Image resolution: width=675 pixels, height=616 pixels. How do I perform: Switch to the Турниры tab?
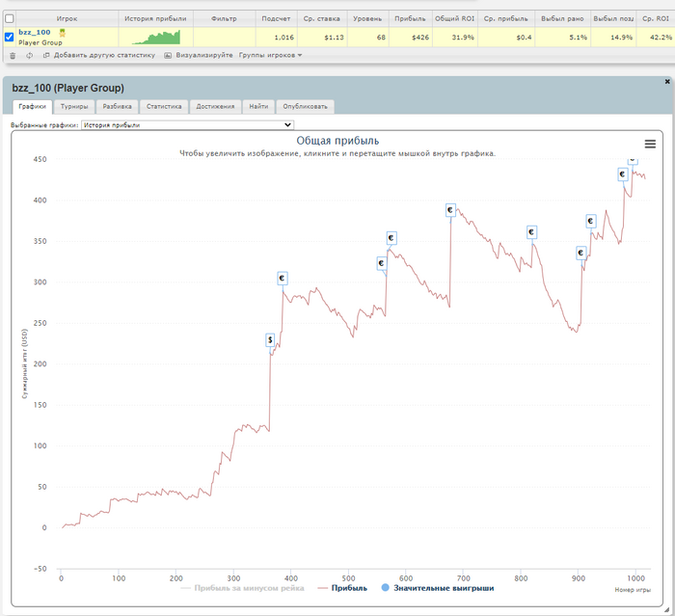(x=74, y=106)
